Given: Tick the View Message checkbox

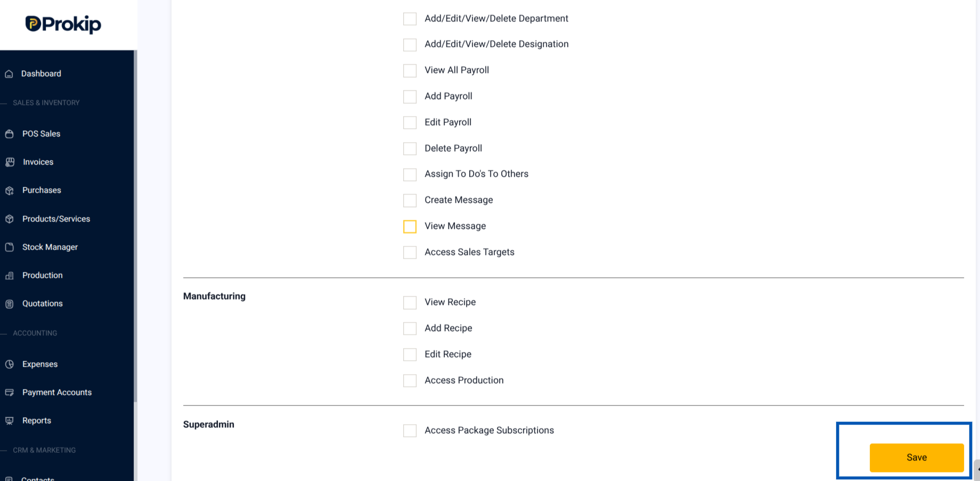Looking at the screenshot, I should [410, 226].
